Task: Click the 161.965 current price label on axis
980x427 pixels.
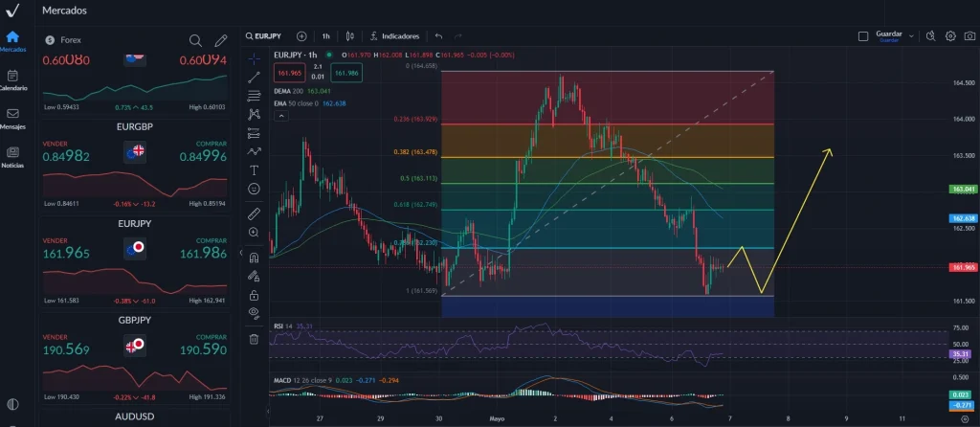Action: [963, 267]
